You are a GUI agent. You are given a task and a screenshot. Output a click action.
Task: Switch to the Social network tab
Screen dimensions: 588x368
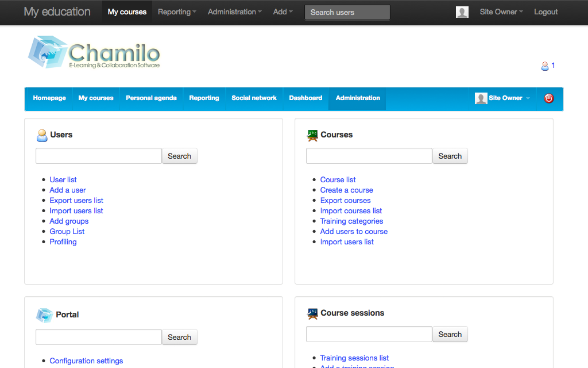(254, 98)
